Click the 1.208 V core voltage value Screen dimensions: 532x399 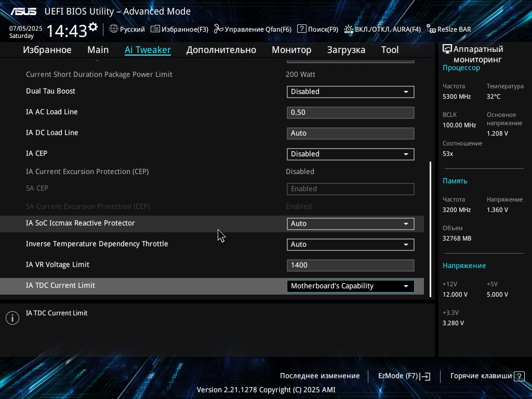click(497, 134)
